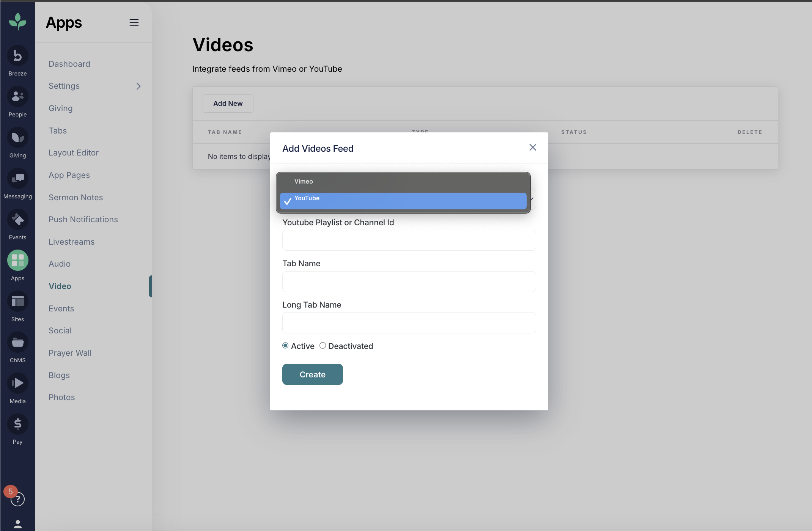Open the Messaging icon in sidebar
Viewport: 812px width, 531px height.
pyautogui.click(x=17, y=179)
